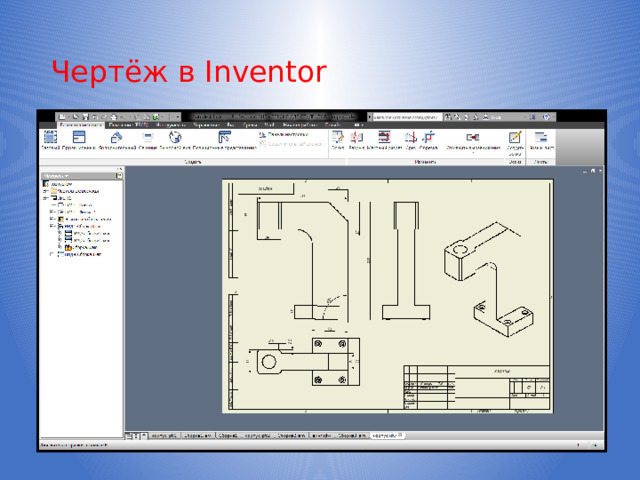Click Undo arrow in quick access toolbar

click(95, 117)
